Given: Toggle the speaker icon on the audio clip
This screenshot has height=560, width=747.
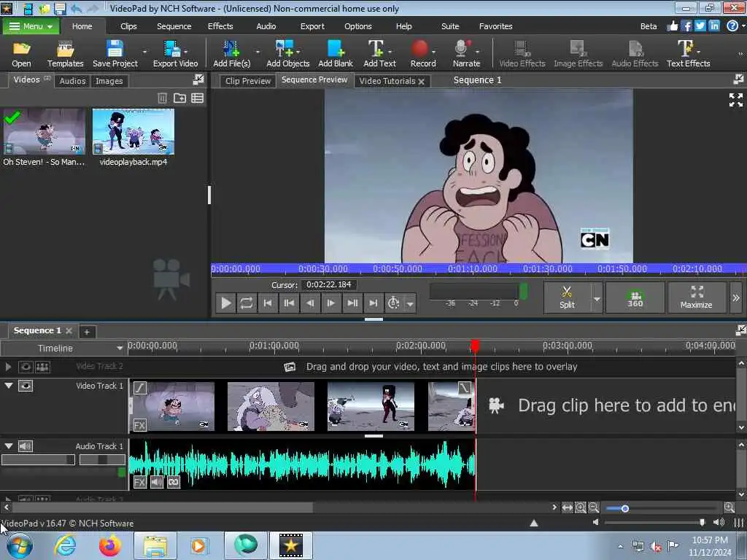Looking at the screenshot, I should point(157,482).
